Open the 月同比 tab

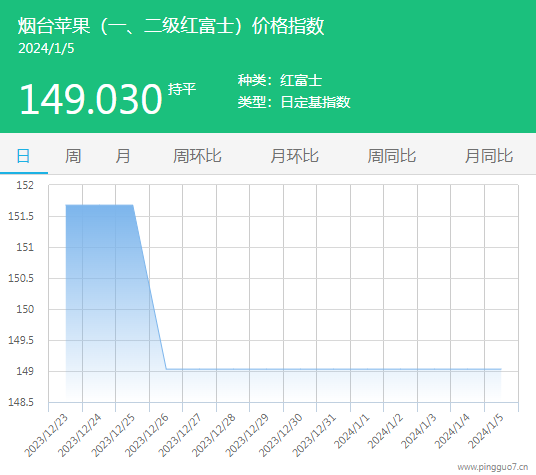click(489, 156)
